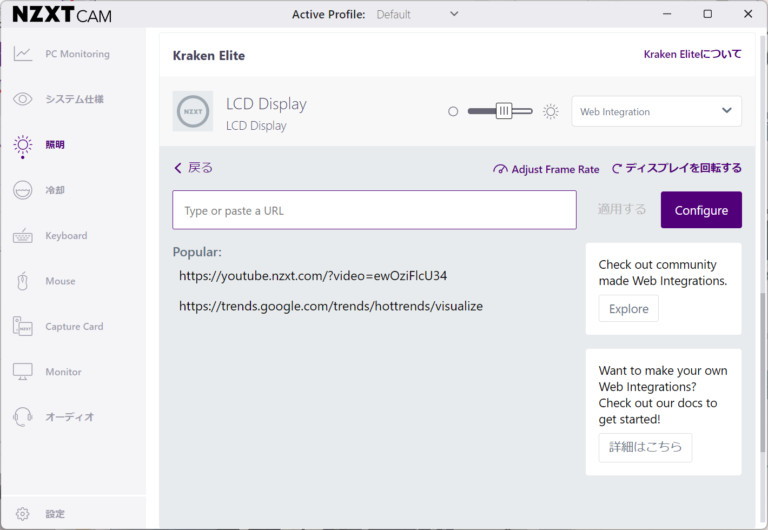The height and width of the screenshot is (530, 768).
Task: Open the 冷却 cooling icon
Action: (x=22, y=190)
